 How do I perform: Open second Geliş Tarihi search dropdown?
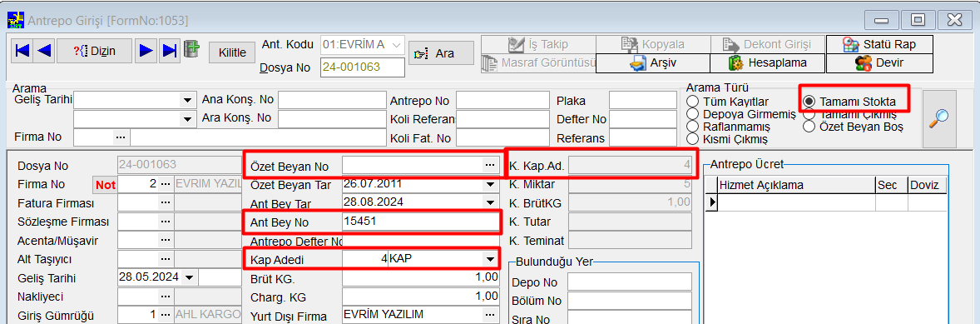(x=187, y=119)
